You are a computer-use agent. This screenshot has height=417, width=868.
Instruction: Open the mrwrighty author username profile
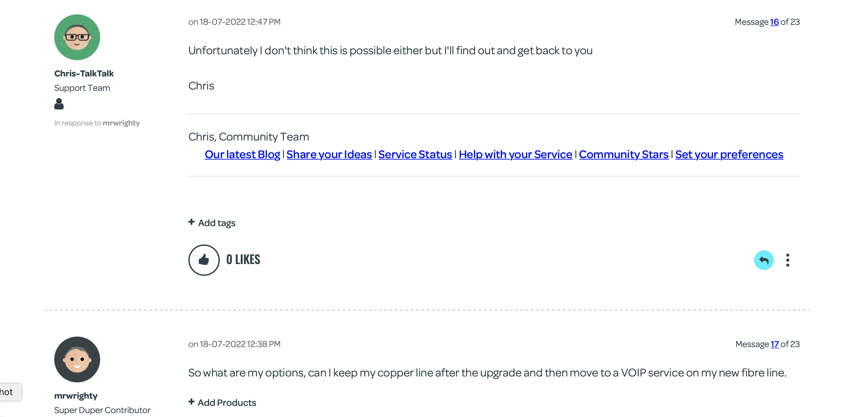pos(76,395)
